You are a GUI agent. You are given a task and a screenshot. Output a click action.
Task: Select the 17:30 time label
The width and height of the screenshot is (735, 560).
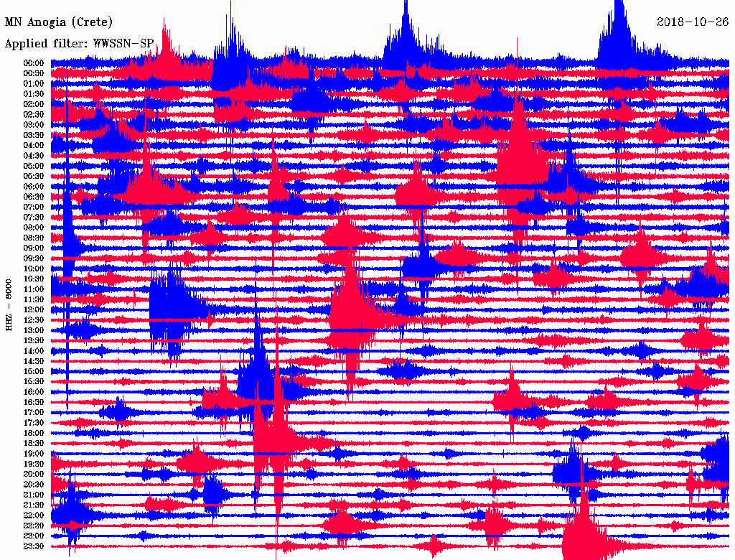click(34, 423)
